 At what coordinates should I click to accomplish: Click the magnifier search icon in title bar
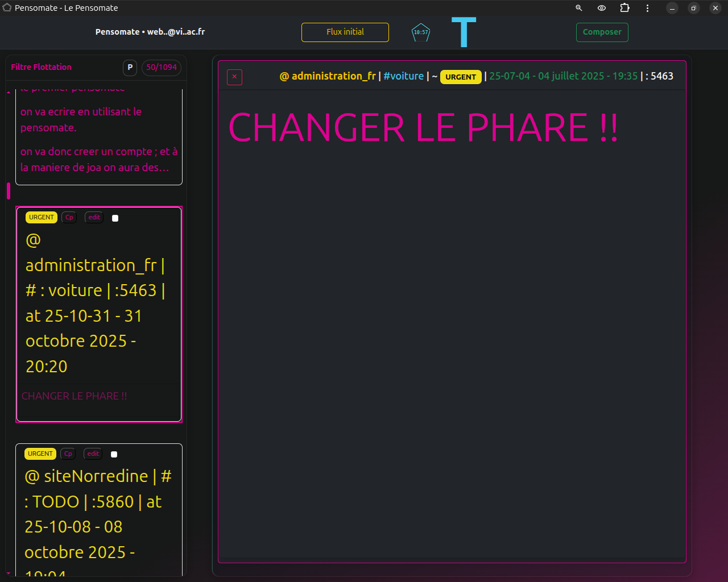(578, 8)
